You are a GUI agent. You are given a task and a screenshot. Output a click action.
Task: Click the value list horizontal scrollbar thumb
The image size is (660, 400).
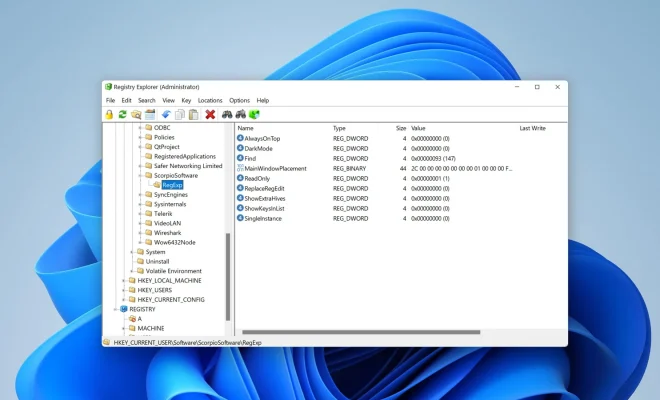point(361,332)
